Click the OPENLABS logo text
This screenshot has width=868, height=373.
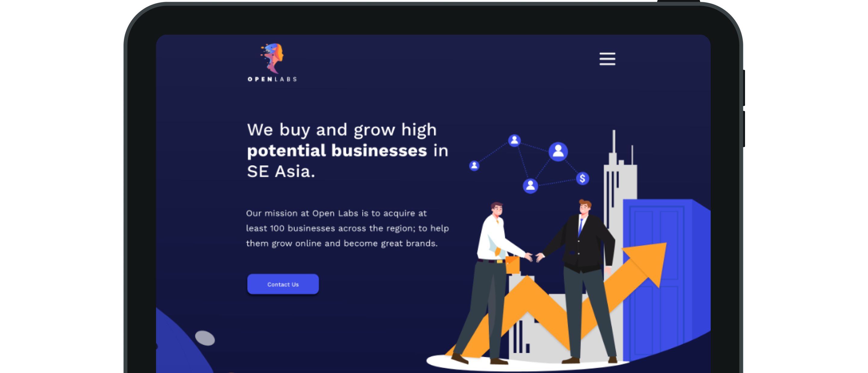[272, 79]
